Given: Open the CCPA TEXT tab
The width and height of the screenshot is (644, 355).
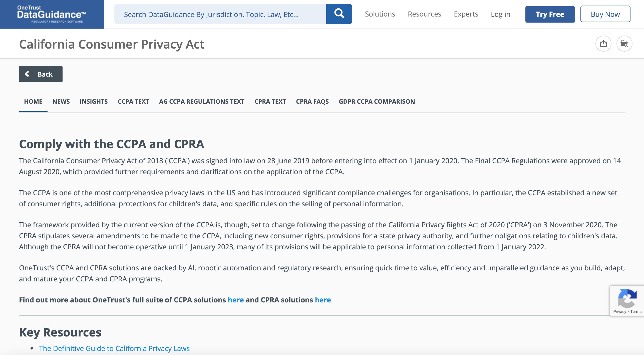Looking at the screenshot, I should [x=133, y=101].
